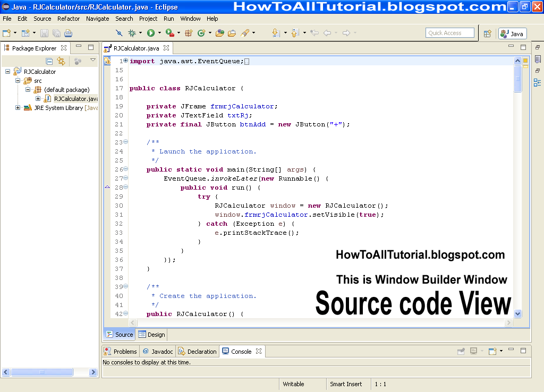The height and width of the screenshot is (392, 544).
Task: Click Smart Insert in status bar
Action: (x=345, y=384)
